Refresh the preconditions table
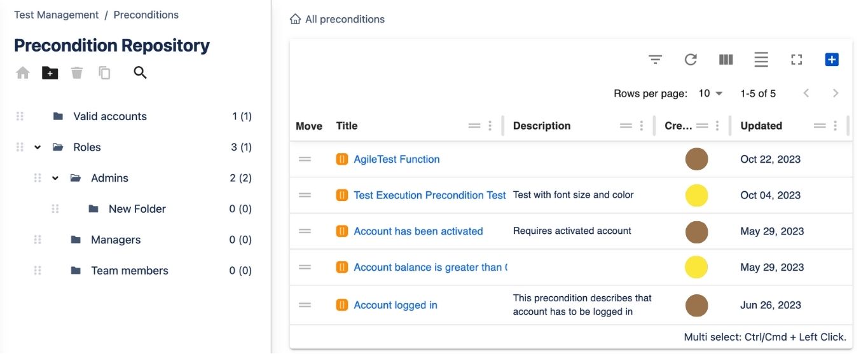This screenshot has height=354, width=868. point(691,60)
